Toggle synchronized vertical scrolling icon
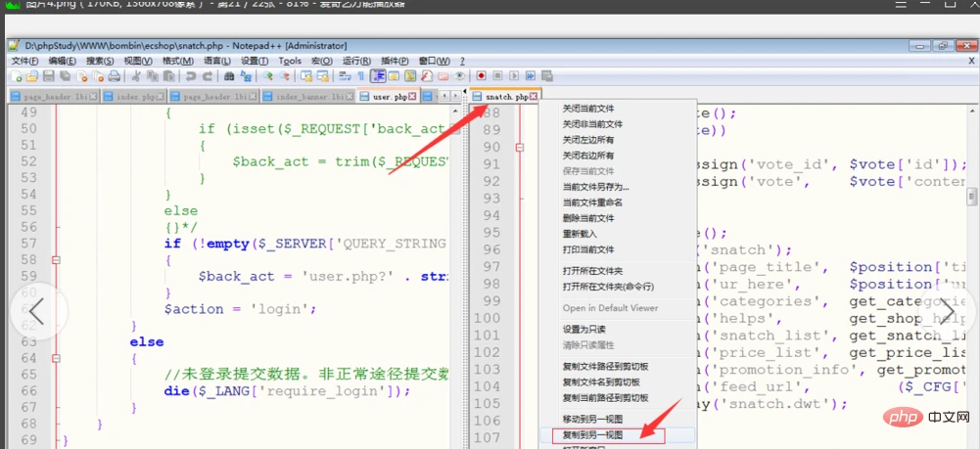Viewport: 980px width, 449px height. (x=306, y=76)
